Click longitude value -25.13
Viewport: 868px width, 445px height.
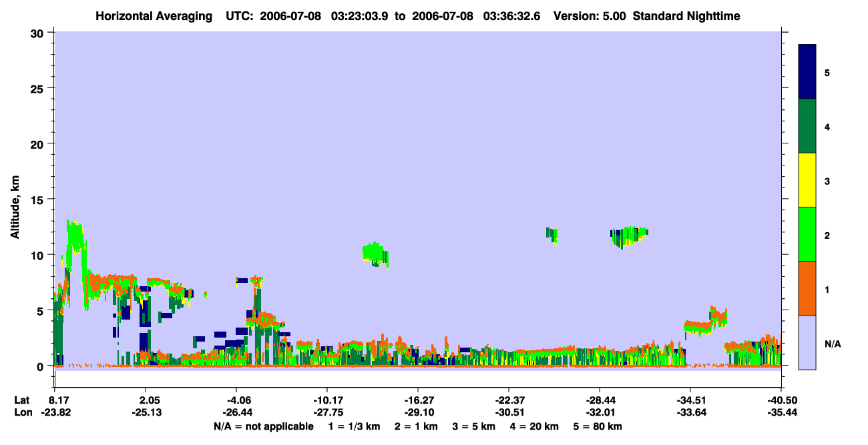tap(146, 412)
